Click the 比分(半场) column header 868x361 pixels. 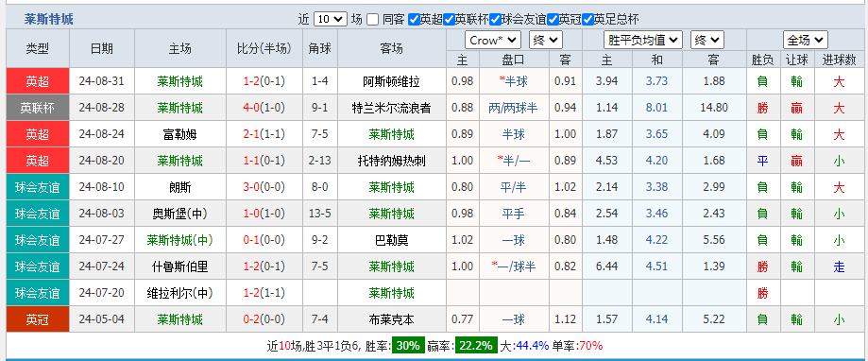click(x=264, y=49)
